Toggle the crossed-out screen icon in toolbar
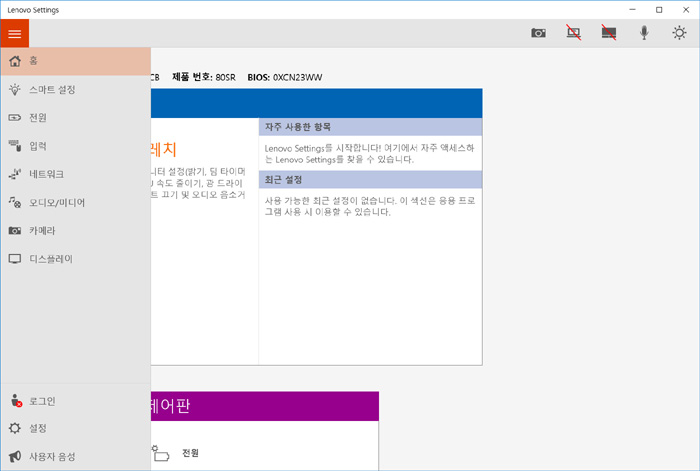Viewport: 700px width, 471px height. 609,33
